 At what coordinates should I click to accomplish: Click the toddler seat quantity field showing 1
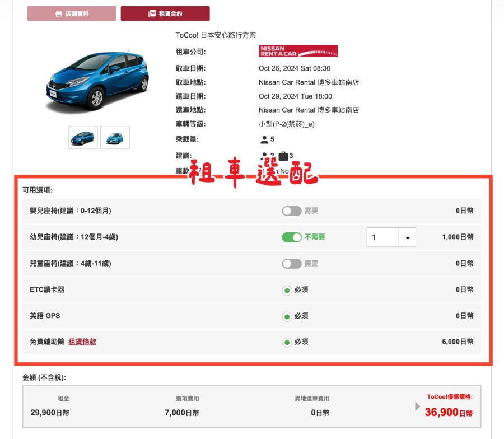point(382,237)
